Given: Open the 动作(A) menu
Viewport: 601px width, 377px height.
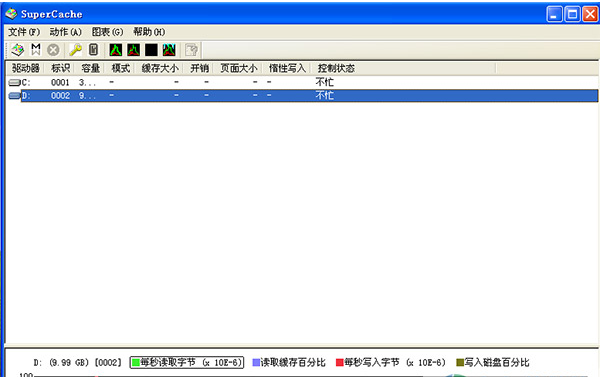Looking at the screenshot, I should click(x=66, y=32).
